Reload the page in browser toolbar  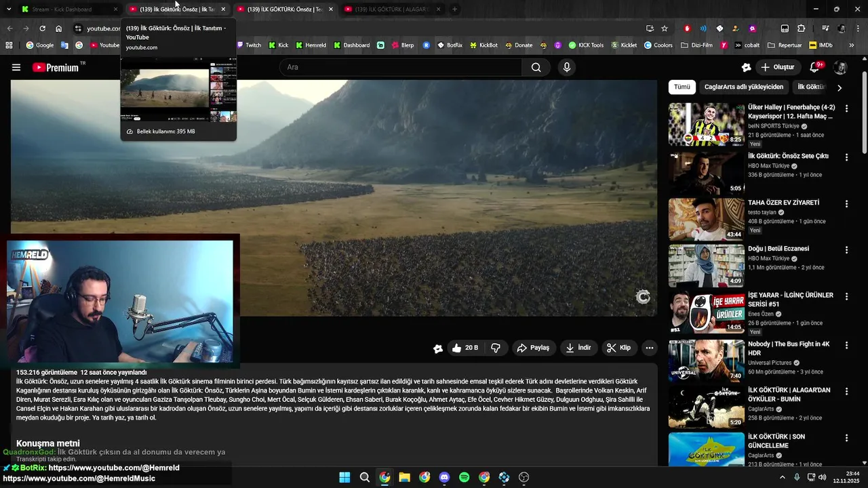(42, 28)
